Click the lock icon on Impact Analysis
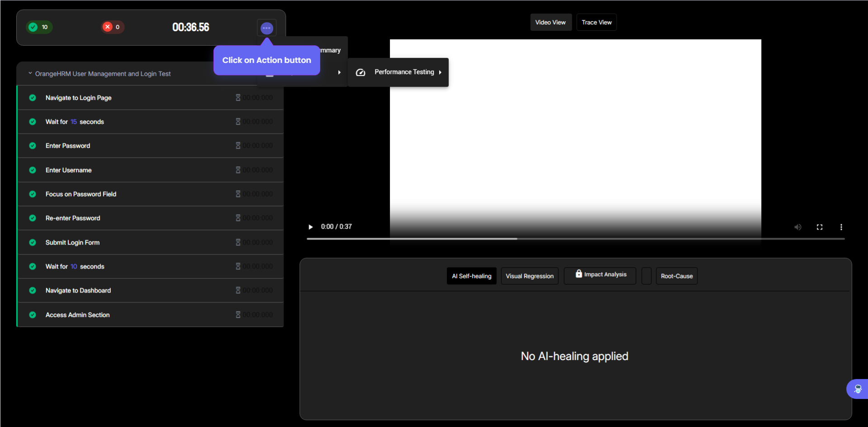The height and width of the screenshot is (427, 868). coord(579,273)
